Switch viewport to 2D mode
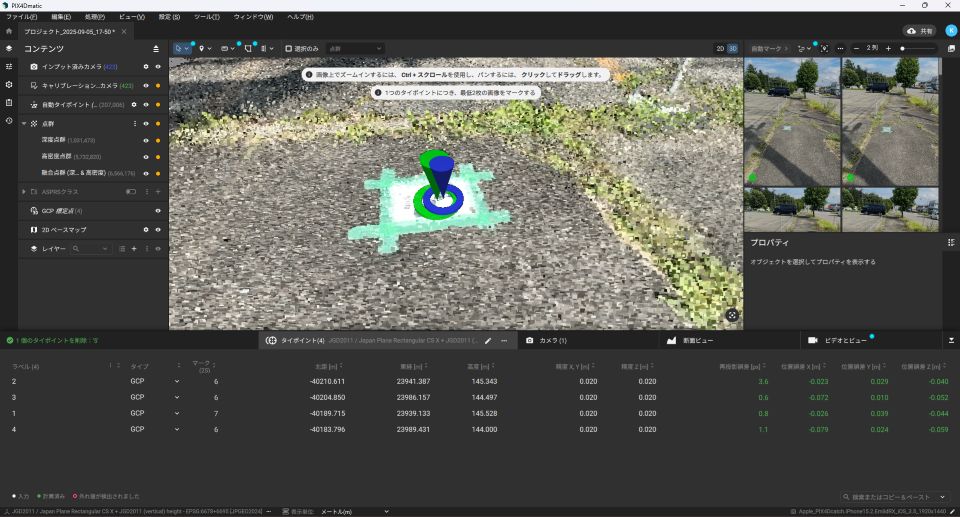Viewport: 960px width, 517px height. coord(720,48)
